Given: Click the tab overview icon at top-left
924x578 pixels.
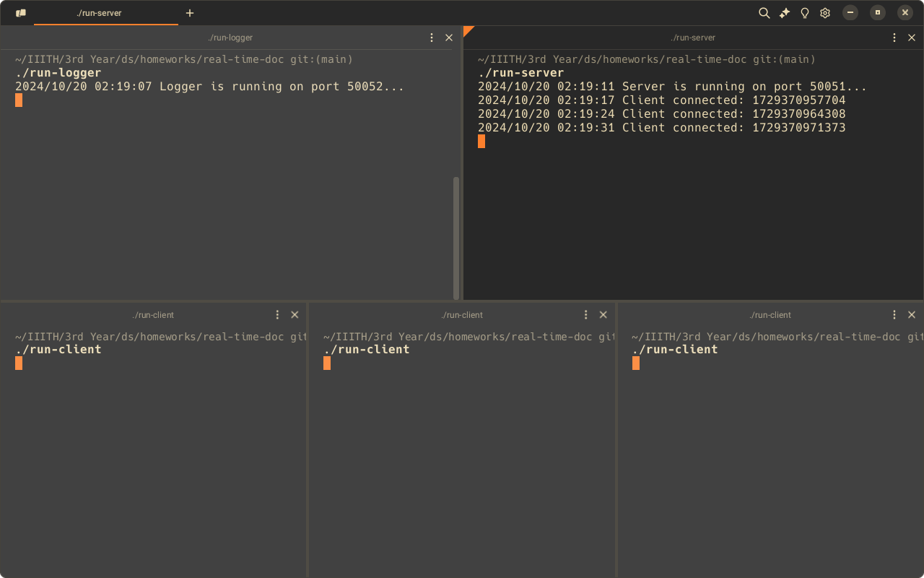Looking at the screenshot, I should tap(21, 13).
